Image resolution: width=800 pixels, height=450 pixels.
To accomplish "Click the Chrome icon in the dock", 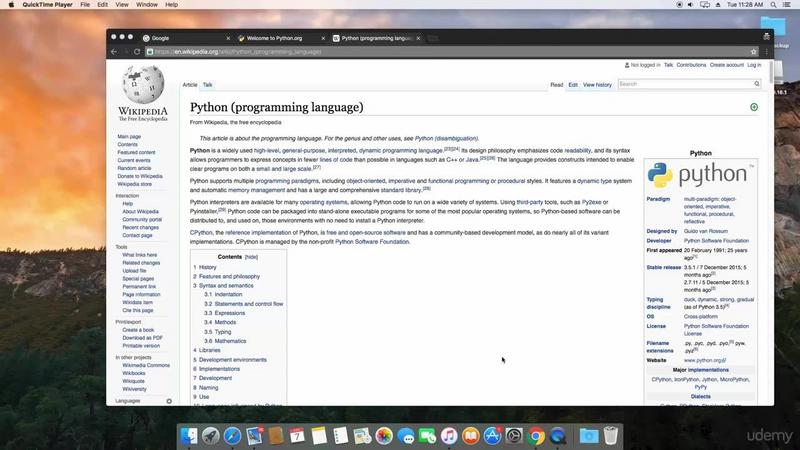I will tap(536, 436).
